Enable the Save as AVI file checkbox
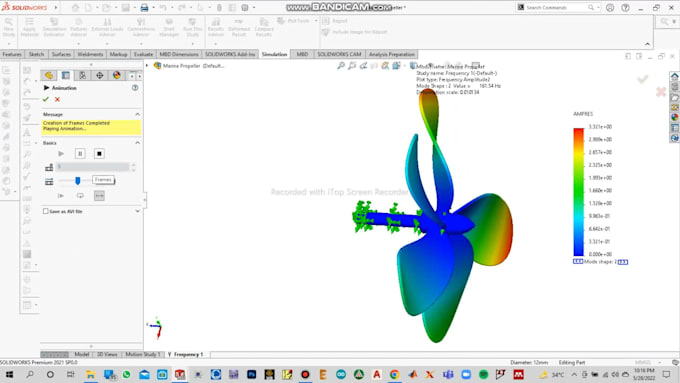The width and height of the screenshot is (680, 383). (46, 211)
